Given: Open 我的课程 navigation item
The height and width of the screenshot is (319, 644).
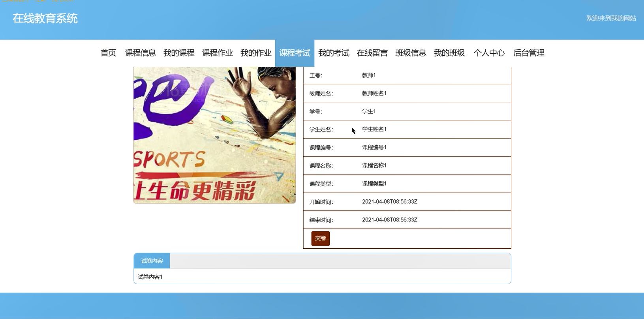Looking at the screenshot, I should (179, 53).
